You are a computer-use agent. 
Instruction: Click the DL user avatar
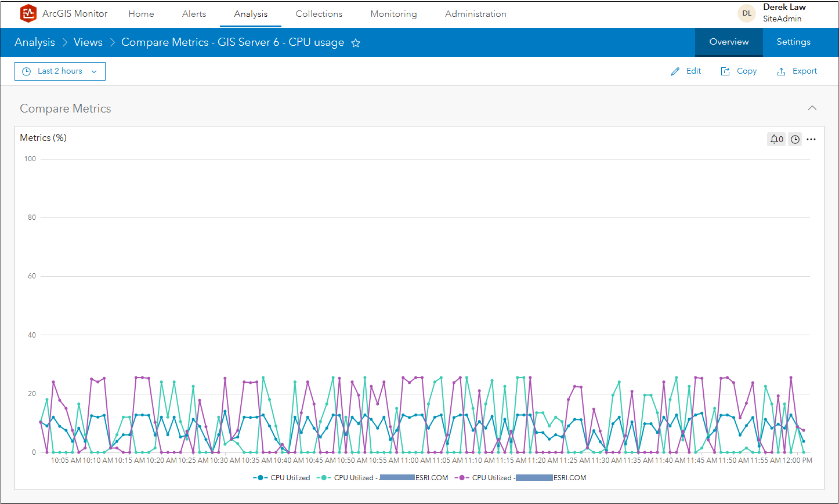click(x=747, y=13)
